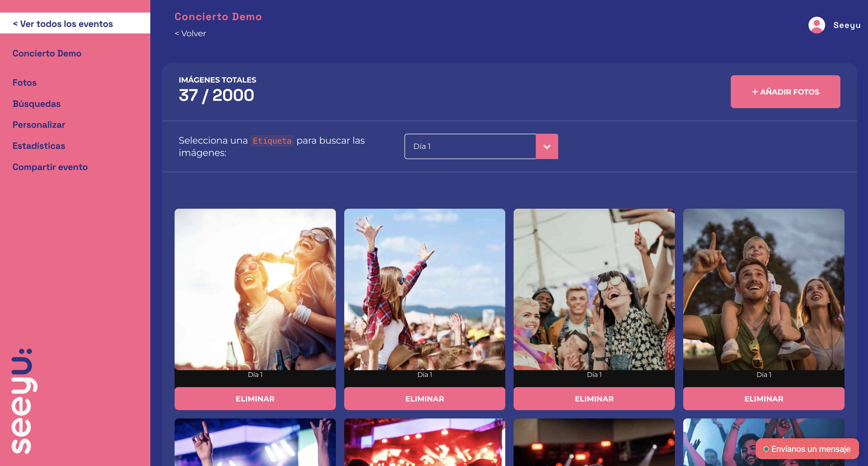Open the Envíanos un mensaje chat widget
868x466 pixels.
[807, 449]
